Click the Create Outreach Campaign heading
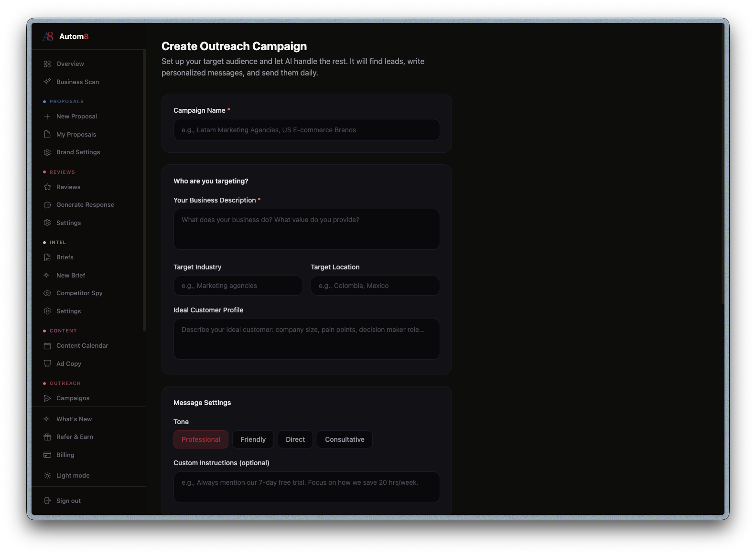The width and height of the screenshot is (756, 555). (x=234, y=46)
